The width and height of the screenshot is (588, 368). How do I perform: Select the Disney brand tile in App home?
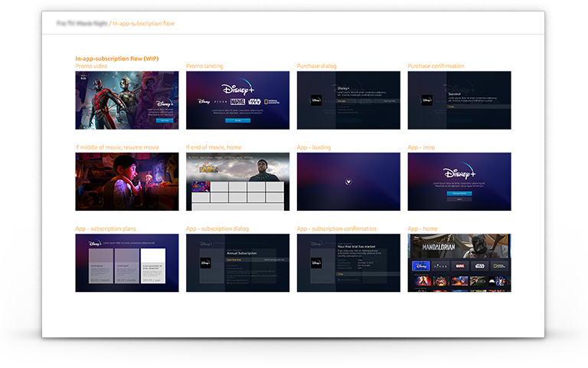click(421, 266)
